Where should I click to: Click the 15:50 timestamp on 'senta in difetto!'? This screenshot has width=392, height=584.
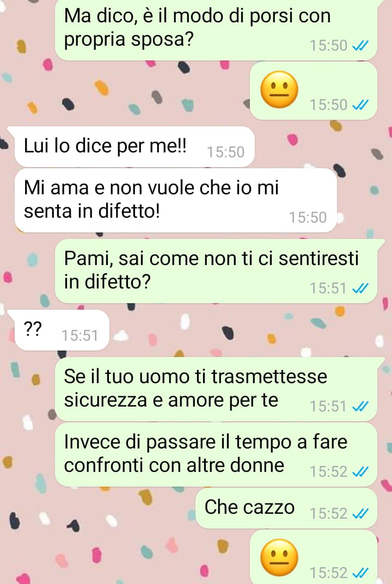(x=308, y=218)
